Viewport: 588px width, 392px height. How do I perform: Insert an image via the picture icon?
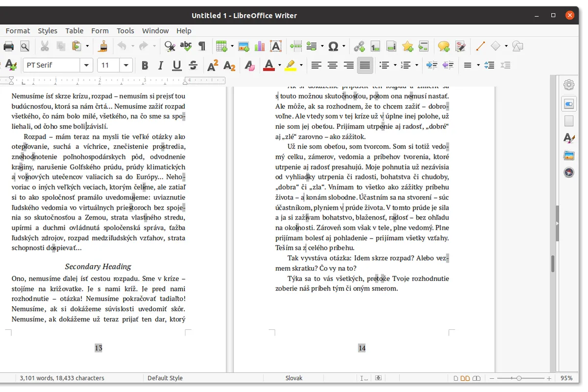[x=244, y=47]
